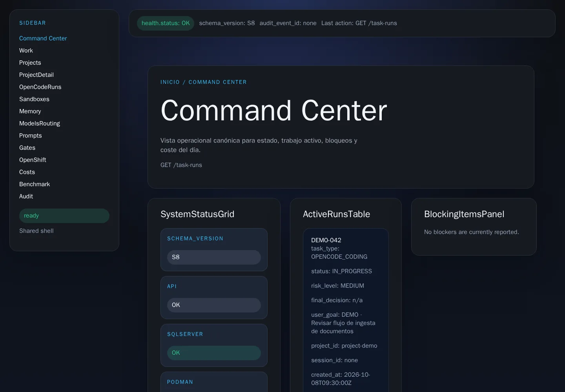This screenshot has width=565, height=392.
Task: Select the OK value under API
Action: (x=214, y=305)
